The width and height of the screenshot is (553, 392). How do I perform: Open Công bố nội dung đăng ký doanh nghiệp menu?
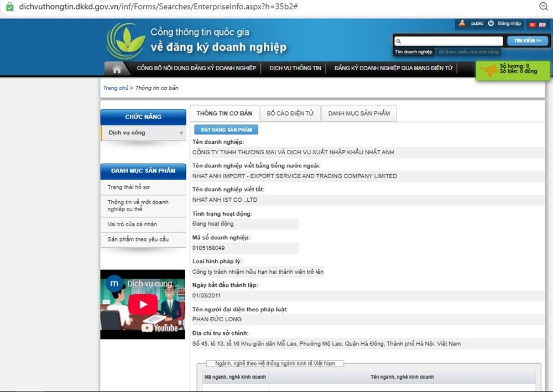click(x=196, y=69)
